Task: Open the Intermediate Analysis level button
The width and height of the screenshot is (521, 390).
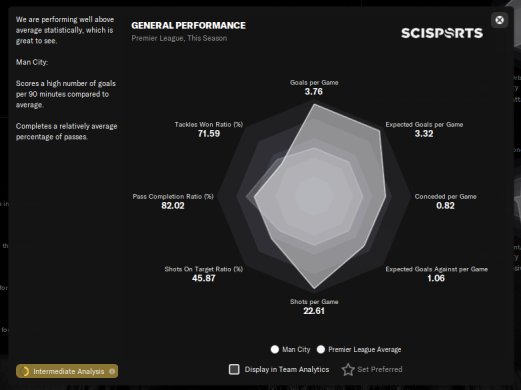Action: pos(67,371)
